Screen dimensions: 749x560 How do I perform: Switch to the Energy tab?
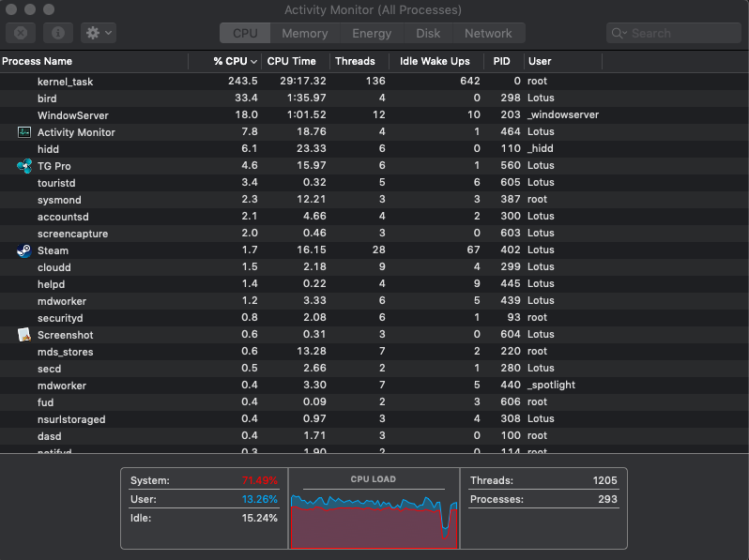coord(372,33)
